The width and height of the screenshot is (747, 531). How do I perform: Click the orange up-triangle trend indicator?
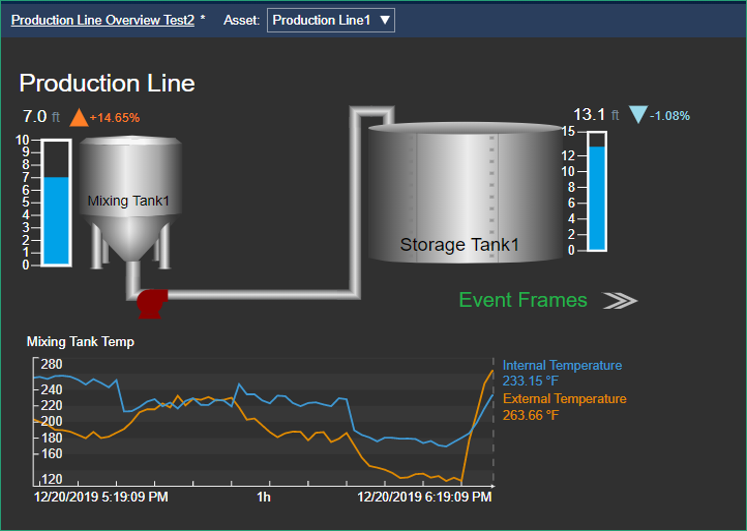[x=79, y=117]
